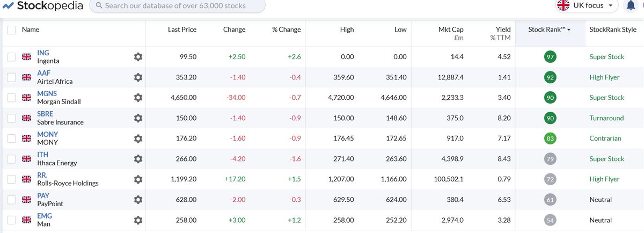Click the search magnifier icon

(x=98, y=6)
